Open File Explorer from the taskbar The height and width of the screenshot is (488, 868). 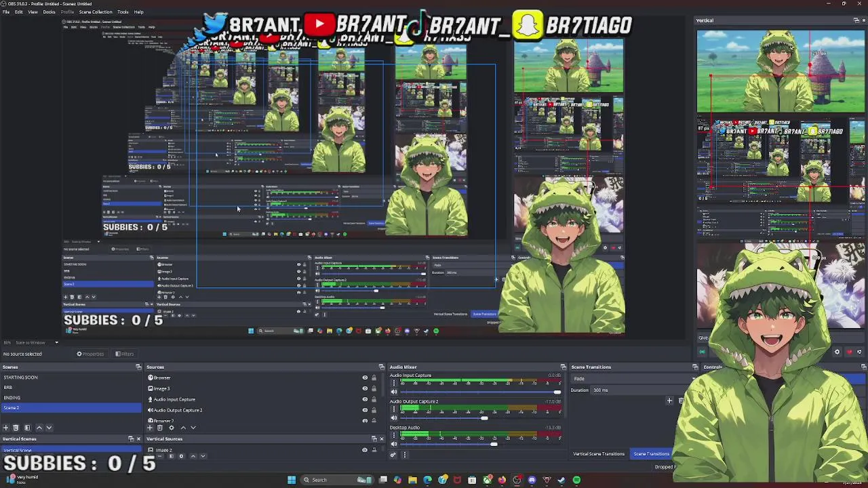pyautogui.click(x=412, y=480)
